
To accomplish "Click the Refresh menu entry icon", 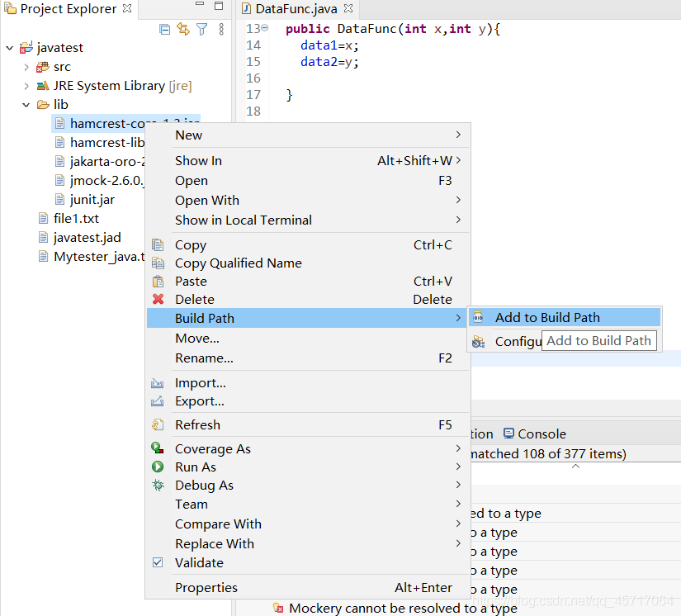I will coord(158,424).
